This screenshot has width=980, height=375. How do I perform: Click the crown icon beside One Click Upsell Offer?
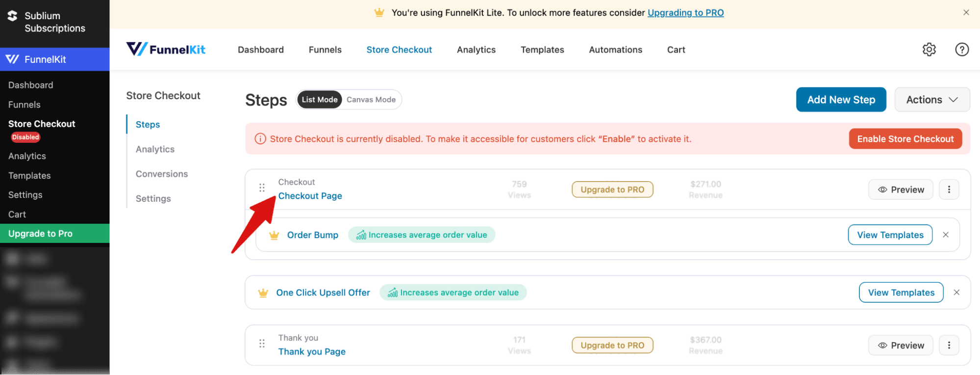263,293
